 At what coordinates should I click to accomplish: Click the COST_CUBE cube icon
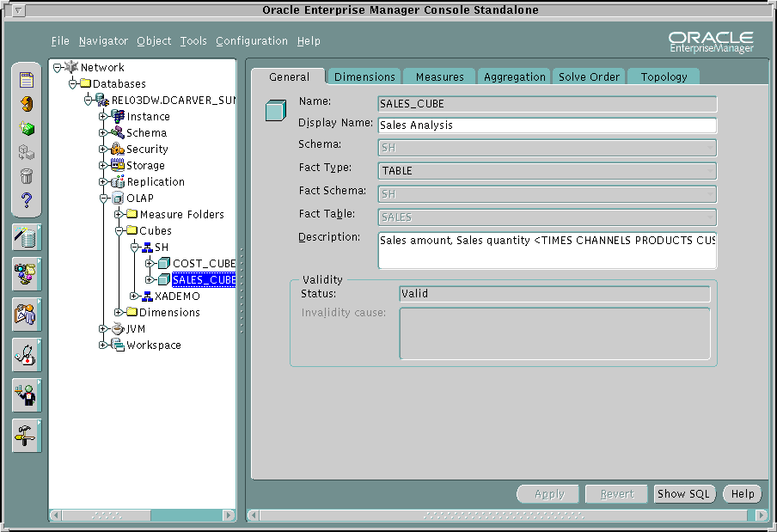tap(164, 263)
